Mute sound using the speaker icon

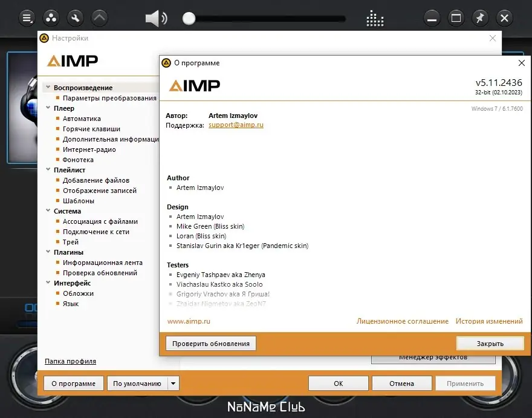155,18
